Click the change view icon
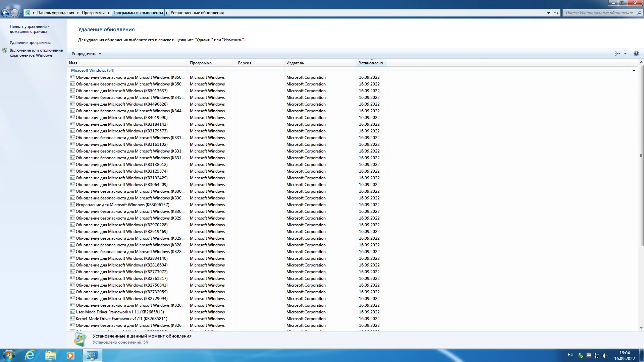Image resolution: width=644 pixels, height=362 pixels. click(x=617, y=54)
